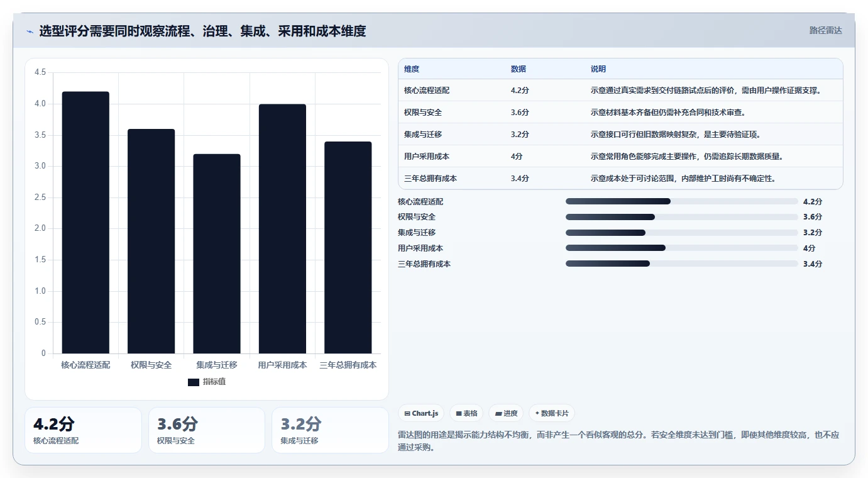Click the 用户采用成本 x-axis label
The width and height of the screenshot is (868, 478).
282,365
